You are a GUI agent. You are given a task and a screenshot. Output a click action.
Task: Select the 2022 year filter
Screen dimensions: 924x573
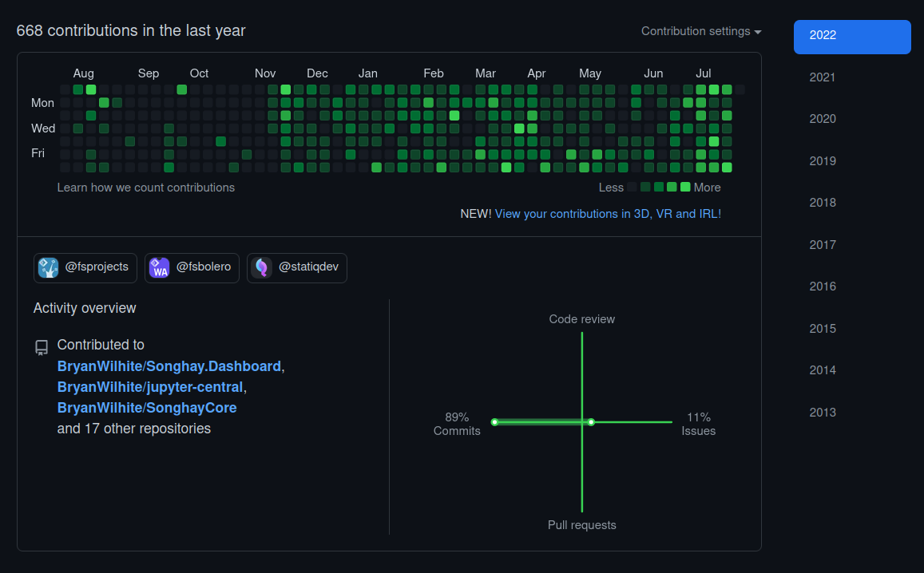(x=852, y=37)
